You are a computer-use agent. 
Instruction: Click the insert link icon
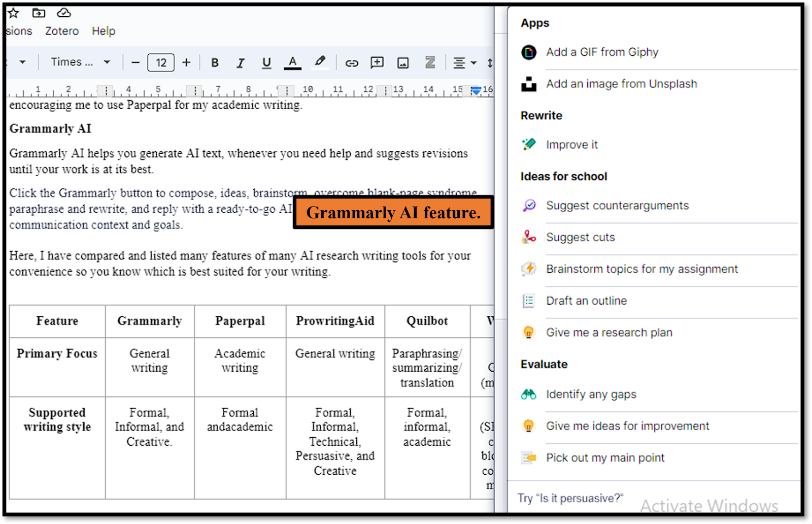(x=351, y=62)
